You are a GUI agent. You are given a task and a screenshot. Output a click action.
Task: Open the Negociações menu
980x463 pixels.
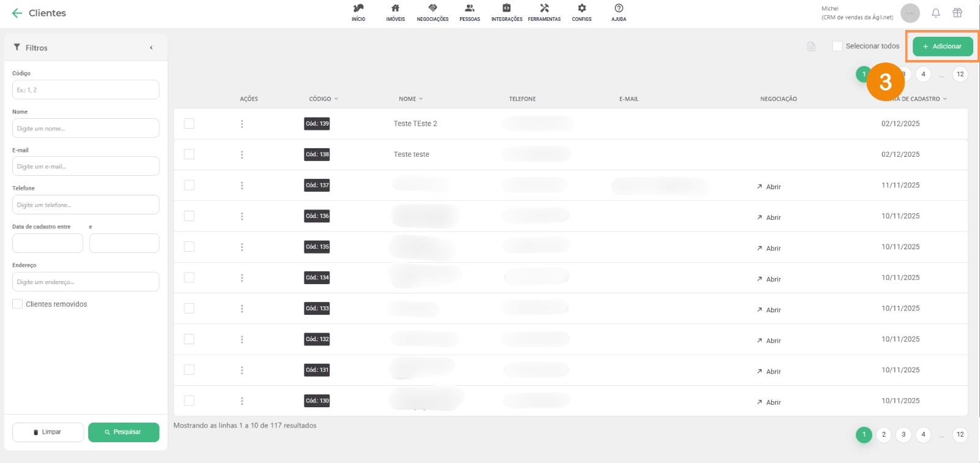tap(432, 12)
